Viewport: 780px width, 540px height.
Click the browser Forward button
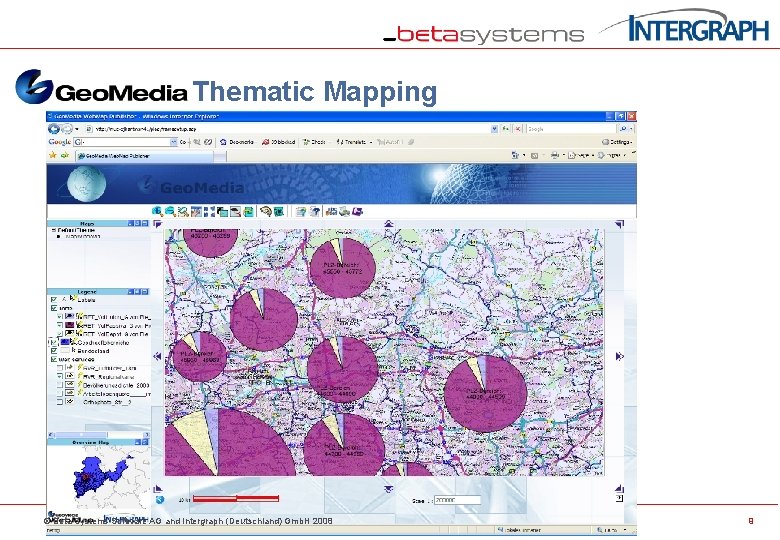click(67, 129)
